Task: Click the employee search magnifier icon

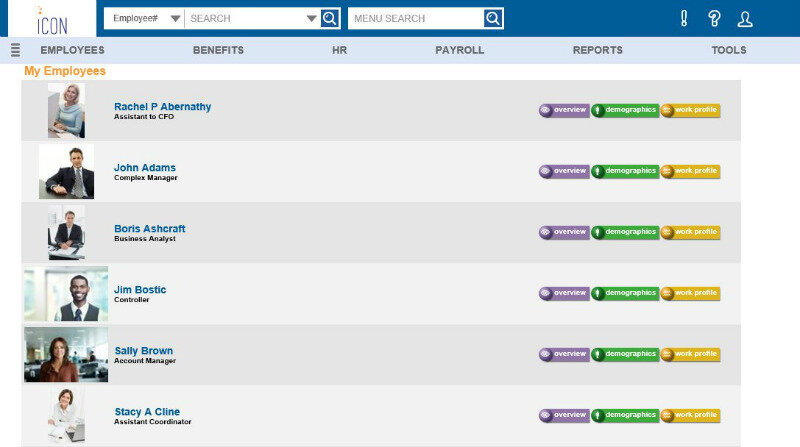Action: 330,18
